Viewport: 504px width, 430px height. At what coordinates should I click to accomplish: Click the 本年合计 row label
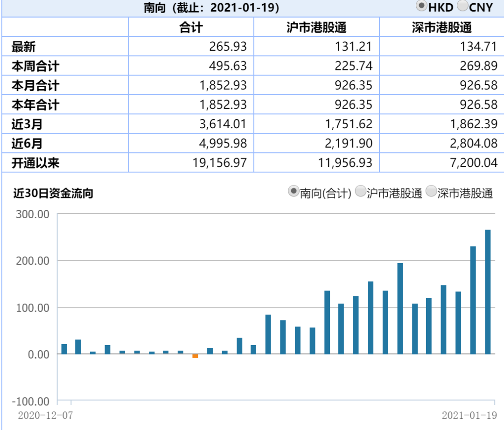pyautogui.click(x=35, y=104)
